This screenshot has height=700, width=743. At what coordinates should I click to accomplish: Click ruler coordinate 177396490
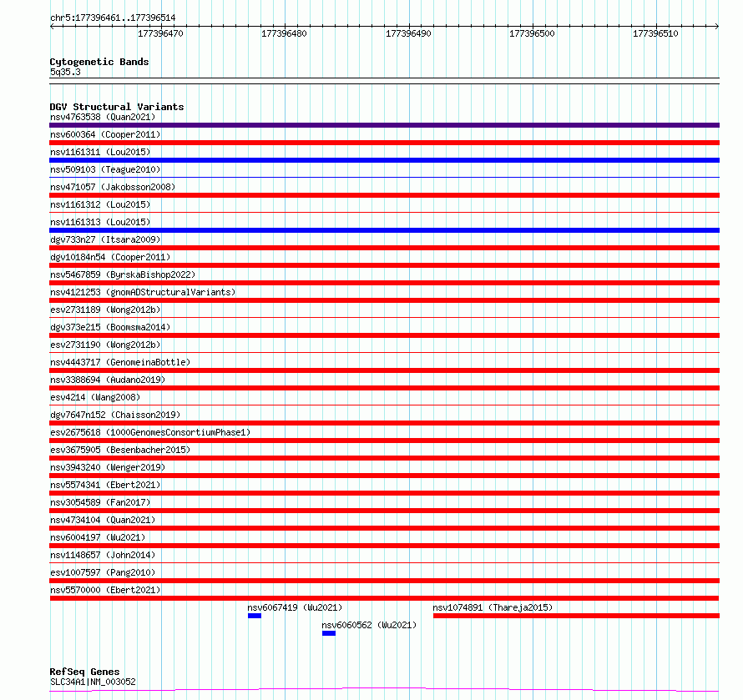[x=408, y=33]
